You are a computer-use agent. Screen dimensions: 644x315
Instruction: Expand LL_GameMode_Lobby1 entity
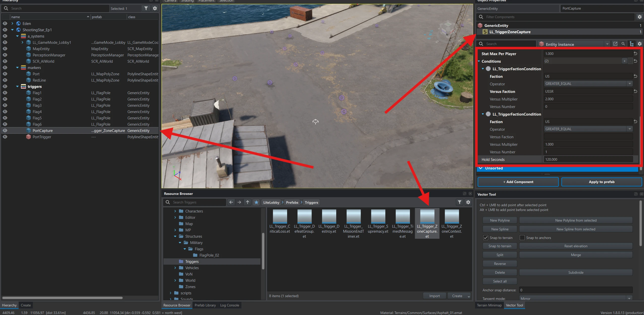(22, 42)
